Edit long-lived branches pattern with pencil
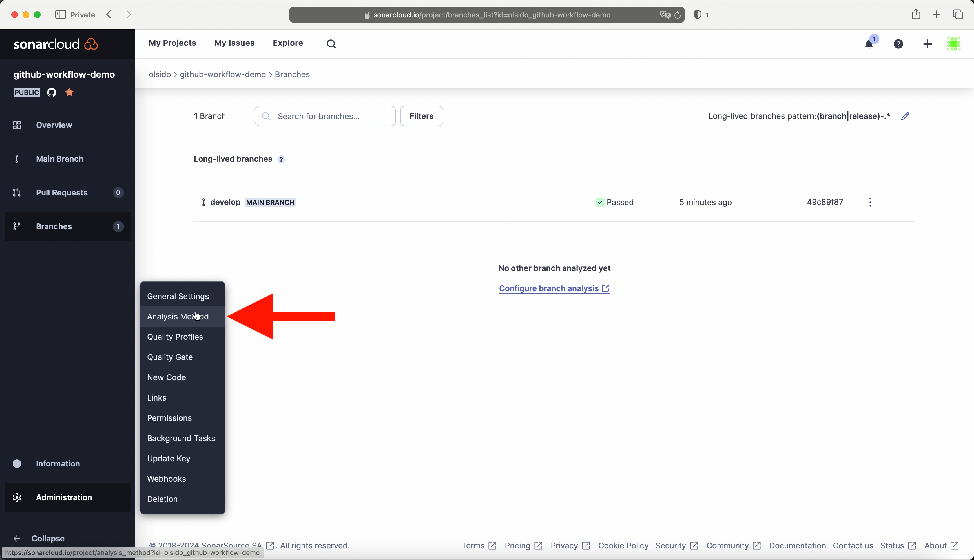974x560 pixels. coord(905,116)
